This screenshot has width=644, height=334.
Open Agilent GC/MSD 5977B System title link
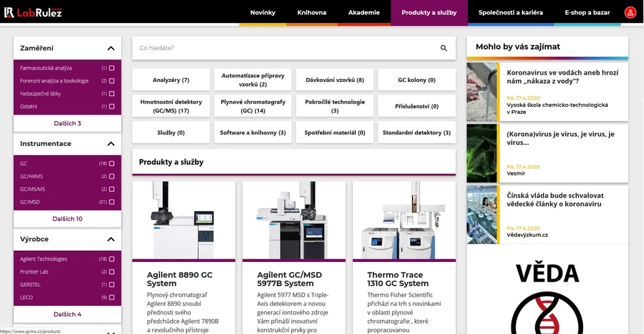click(290, 279)
